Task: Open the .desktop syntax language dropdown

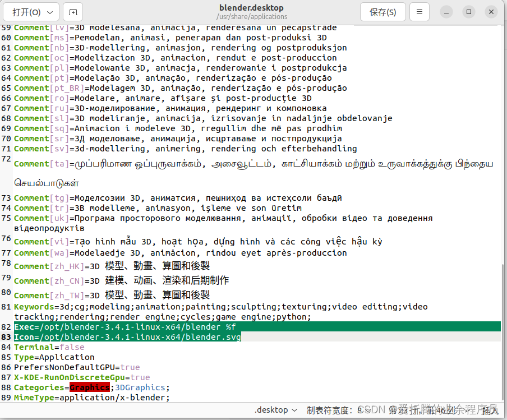Action: [276, 410]
